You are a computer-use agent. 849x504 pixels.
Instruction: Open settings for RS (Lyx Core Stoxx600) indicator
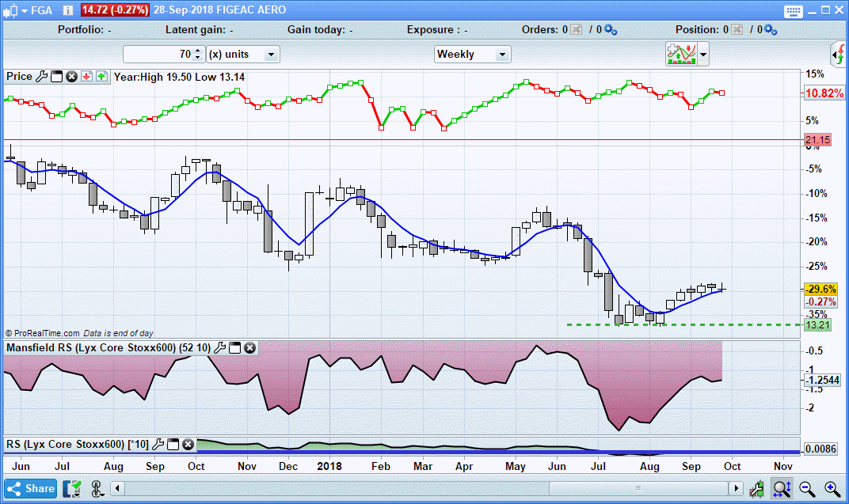tap(158, 445)
